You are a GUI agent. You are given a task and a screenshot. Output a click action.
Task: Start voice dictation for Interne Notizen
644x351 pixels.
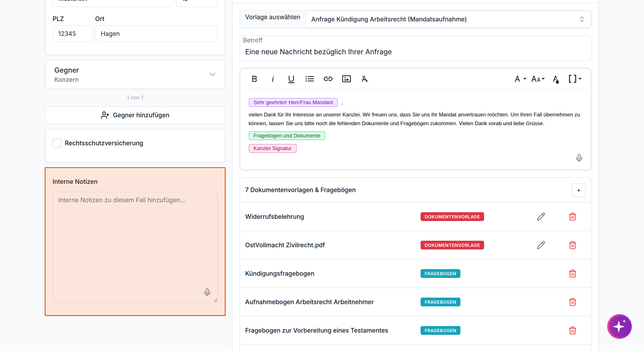pos(207,292)
